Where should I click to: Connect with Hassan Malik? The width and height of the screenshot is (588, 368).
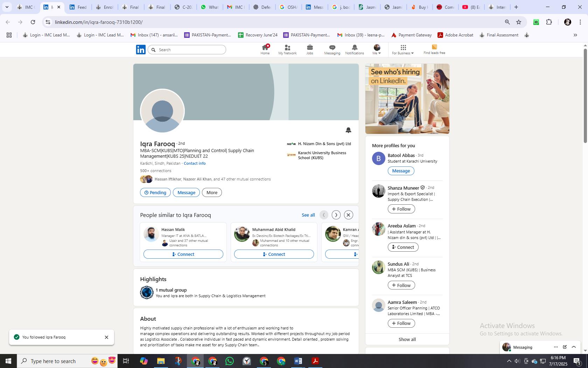(x=183, y=254)
